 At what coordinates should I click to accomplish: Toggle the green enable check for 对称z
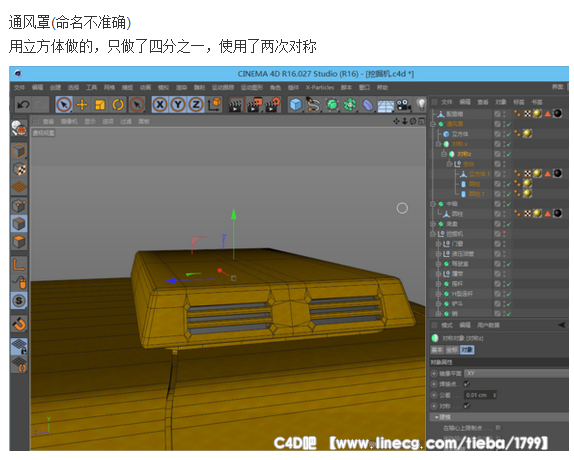pyautogui.click(x=509, y=154)
